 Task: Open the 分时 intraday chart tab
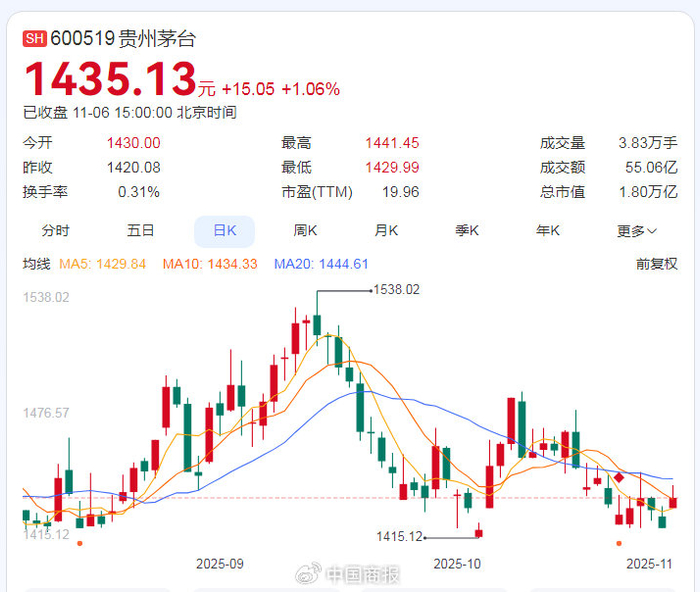tap(55, 231)
